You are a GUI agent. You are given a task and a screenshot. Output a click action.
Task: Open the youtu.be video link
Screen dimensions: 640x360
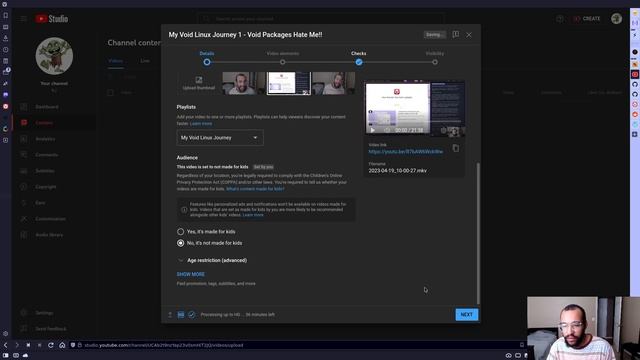405,151
